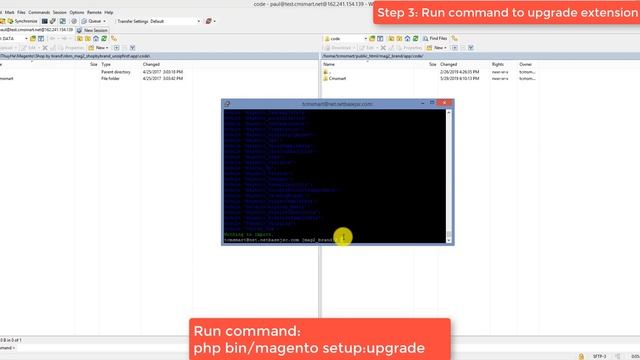The width and height of the screenshot is (640, 360).
Task: Click remote panel filter icon
Action: pos(380,38)
